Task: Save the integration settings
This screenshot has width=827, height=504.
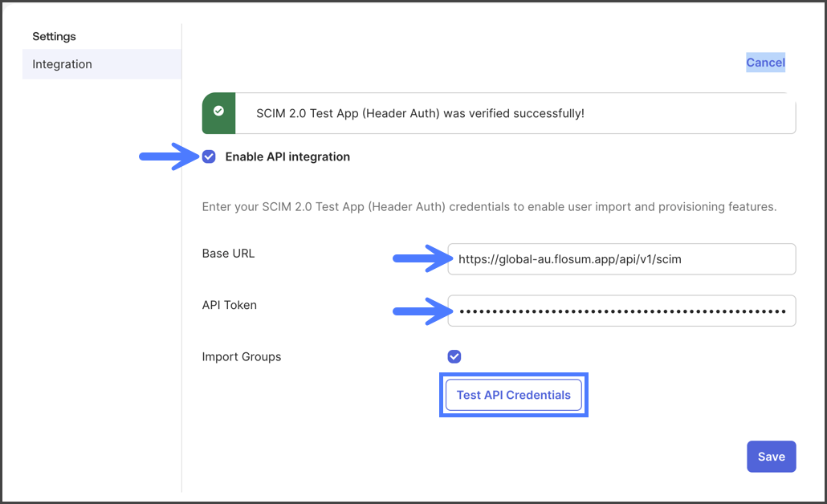Action: pos(771,457)
